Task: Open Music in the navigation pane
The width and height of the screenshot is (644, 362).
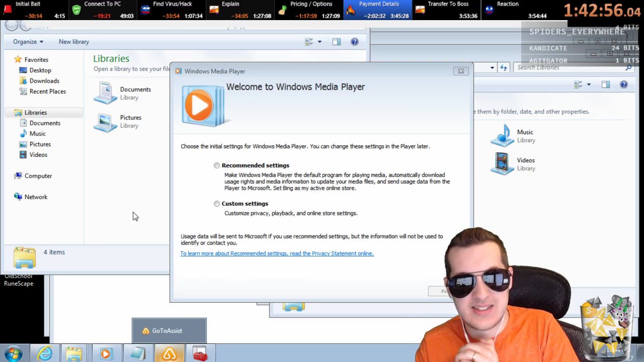Action: pyautogui.click(x=38, y=134)
